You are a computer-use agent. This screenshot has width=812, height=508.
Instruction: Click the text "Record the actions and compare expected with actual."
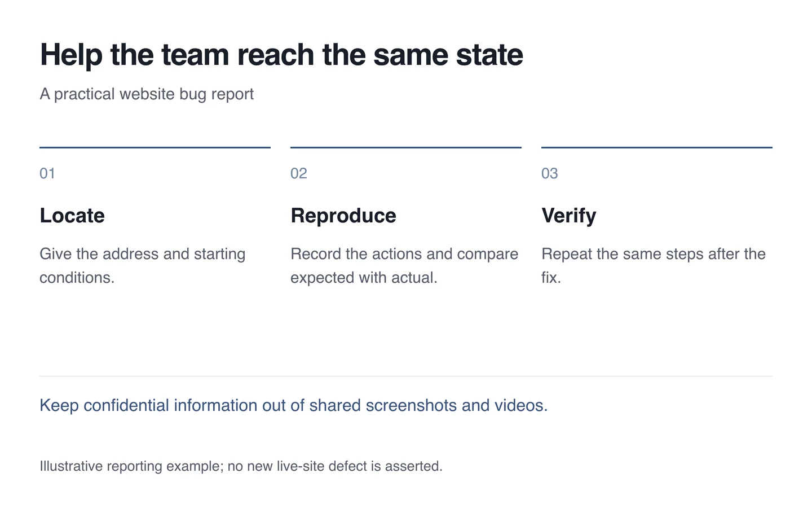(404, 266)
